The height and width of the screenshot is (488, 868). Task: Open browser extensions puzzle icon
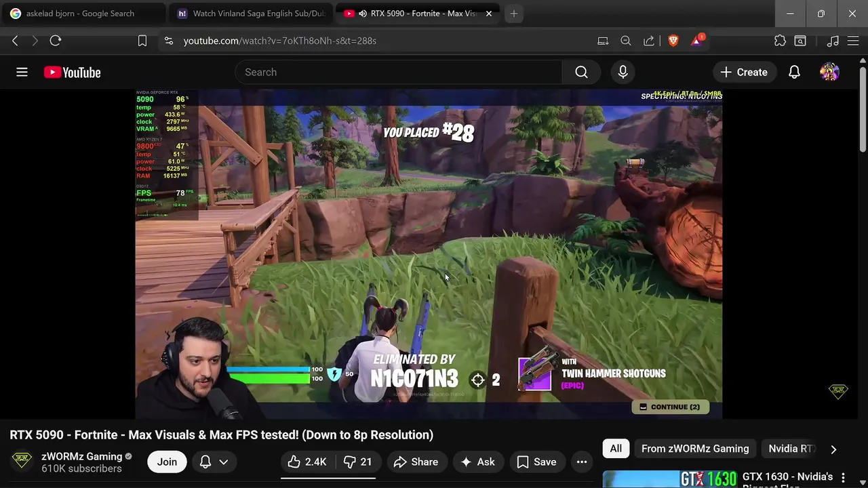[x=781, y=41]
